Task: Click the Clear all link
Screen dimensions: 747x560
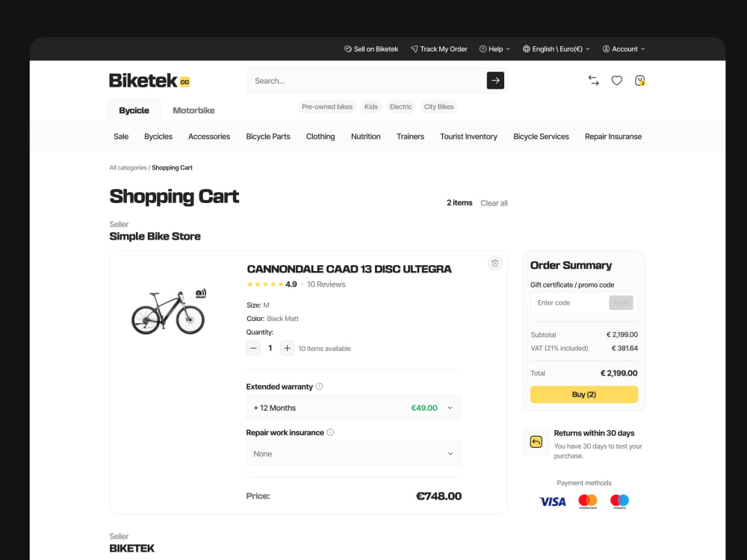Action: coord(494,203)
